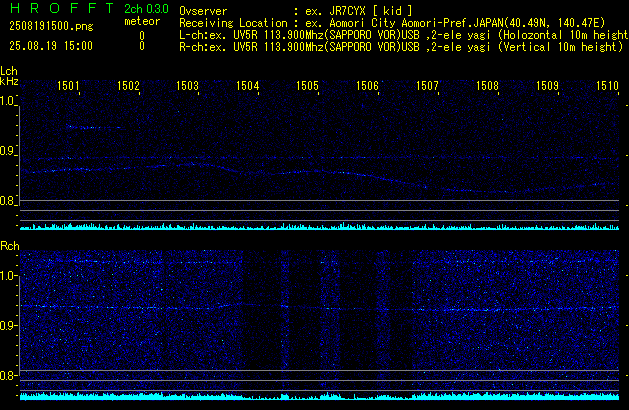
Task: Select the 1504 time marker
Action: (248, 86)
